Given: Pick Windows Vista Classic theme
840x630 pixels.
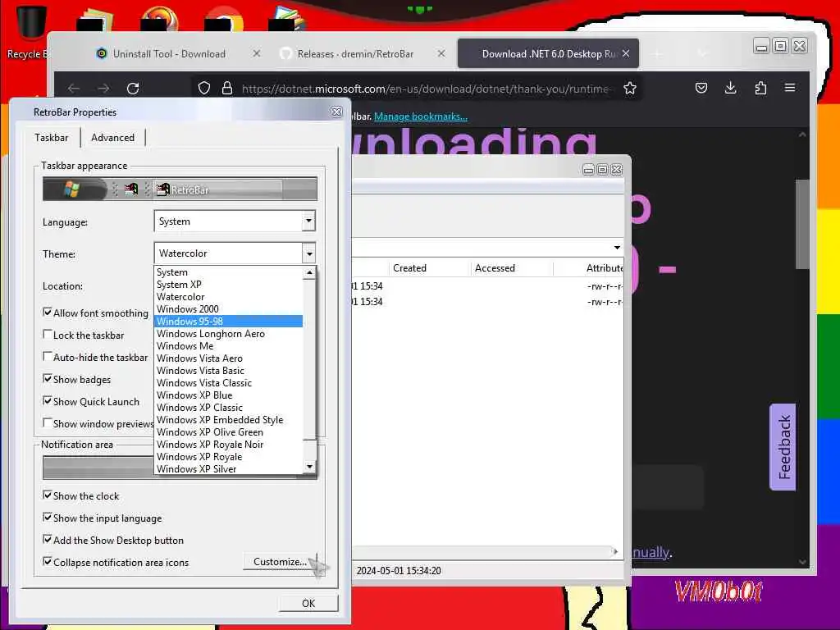Looking at the screenshot, I should pyautogui.click(x=228, y=383).
